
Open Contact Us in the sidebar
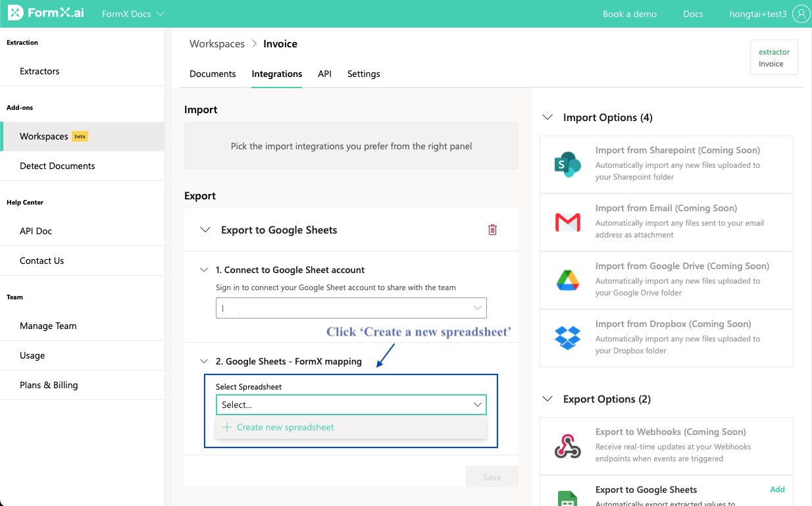coord(82,261)
